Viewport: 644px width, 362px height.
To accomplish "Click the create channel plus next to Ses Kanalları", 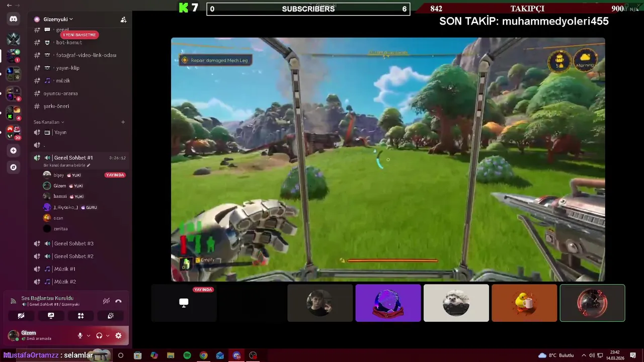I will [x=123, y=122].
